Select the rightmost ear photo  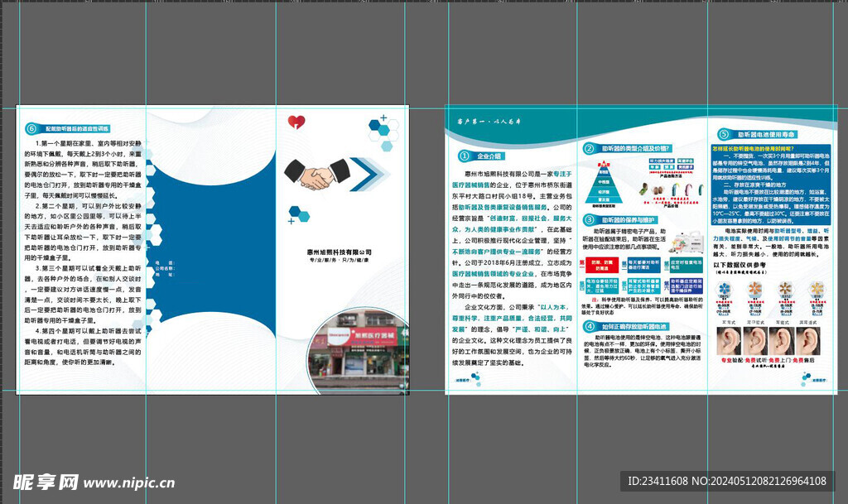click(811, 341)
